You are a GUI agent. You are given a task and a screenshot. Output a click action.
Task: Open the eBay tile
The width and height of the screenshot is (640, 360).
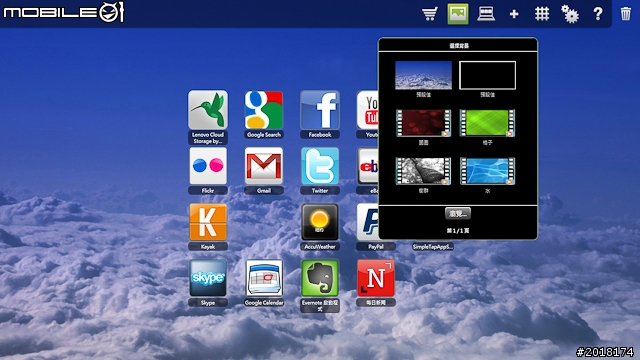(368, 166)
